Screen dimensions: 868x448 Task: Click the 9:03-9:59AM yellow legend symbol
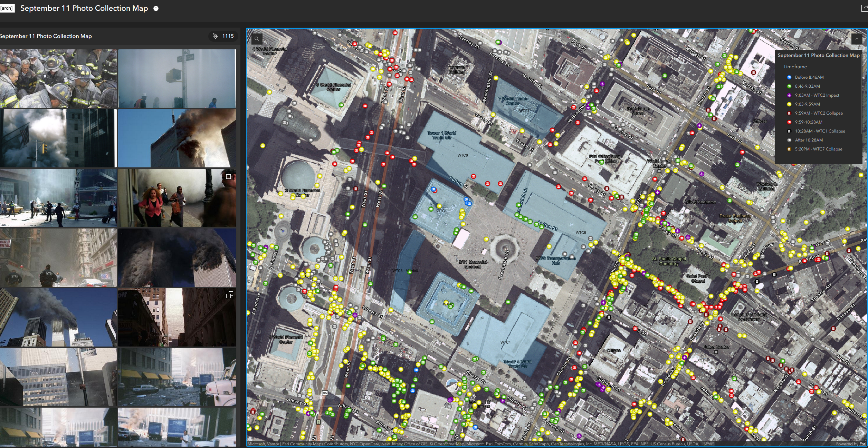[x=789, y=104]
